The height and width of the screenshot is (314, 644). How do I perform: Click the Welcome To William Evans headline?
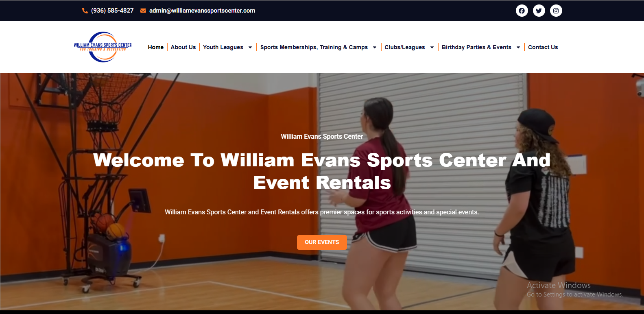[322, 171]
